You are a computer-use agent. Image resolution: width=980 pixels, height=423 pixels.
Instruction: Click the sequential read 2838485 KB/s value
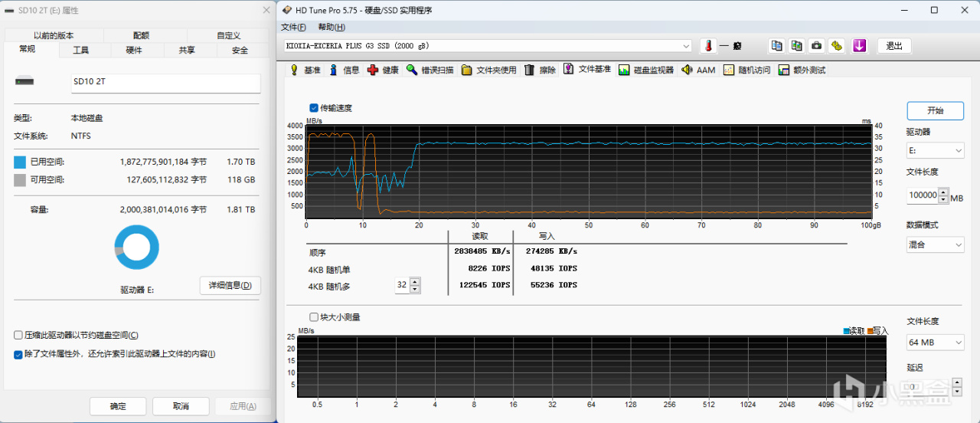coord(482,251)
